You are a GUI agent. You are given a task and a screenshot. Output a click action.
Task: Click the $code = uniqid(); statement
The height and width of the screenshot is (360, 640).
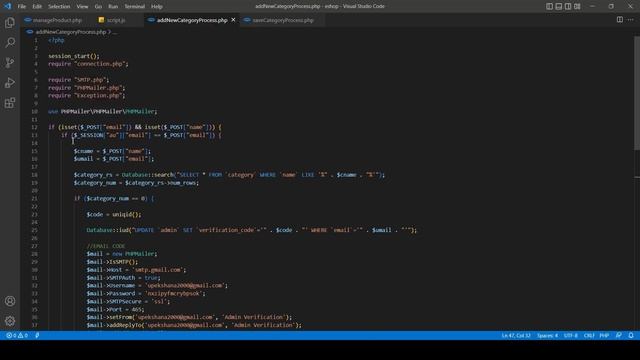click(x=114, y=214)
